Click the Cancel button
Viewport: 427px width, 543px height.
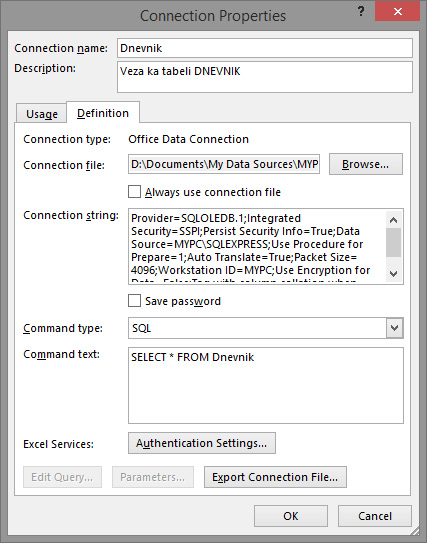point(375,516)
